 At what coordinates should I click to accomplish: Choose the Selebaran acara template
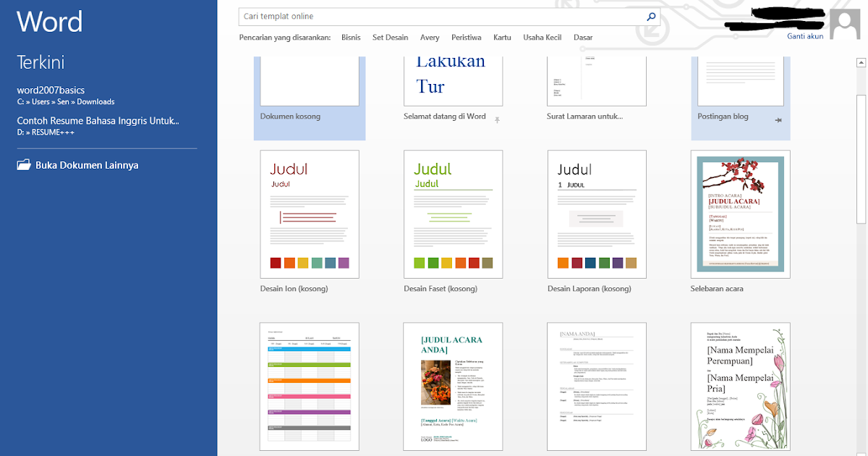pos(741,214)
